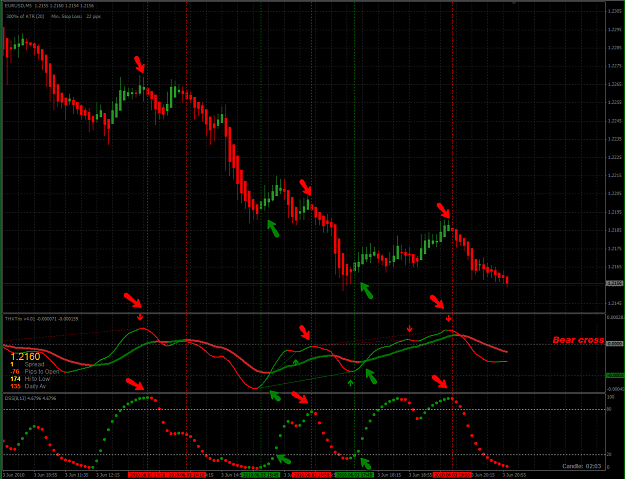The height and width of the screenshot is (479, 625).
Task: Click the '3 Jun 11:35' time axis label
Action: coord(77,475)
